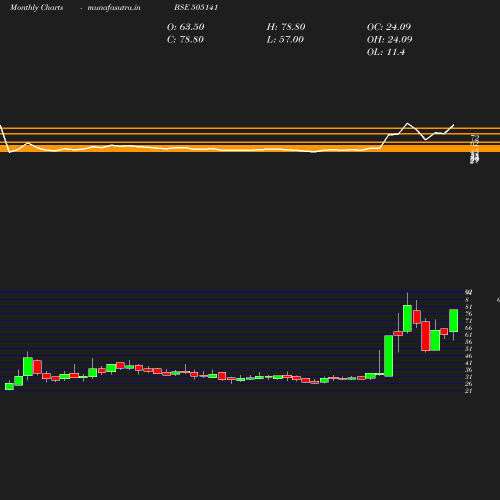The width and height of the screenshot is (500, 500).
Task: Click the price axis label 81
Action: 469,307
